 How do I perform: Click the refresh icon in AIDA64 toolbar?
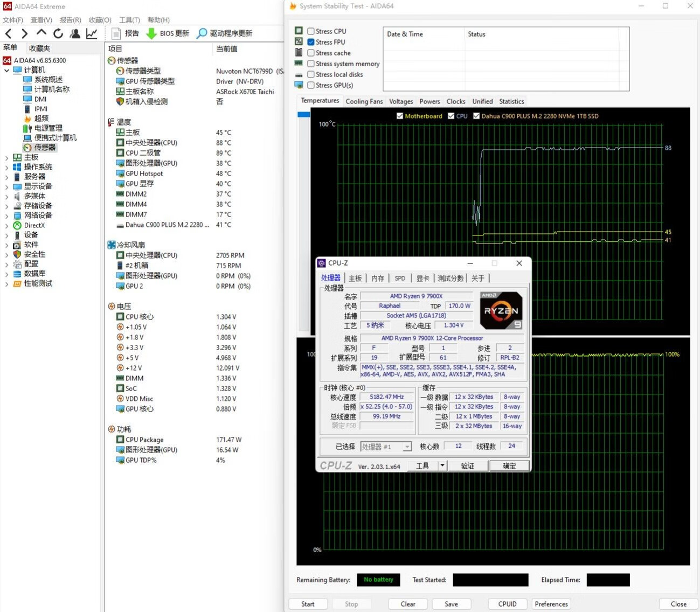[58, 33]
